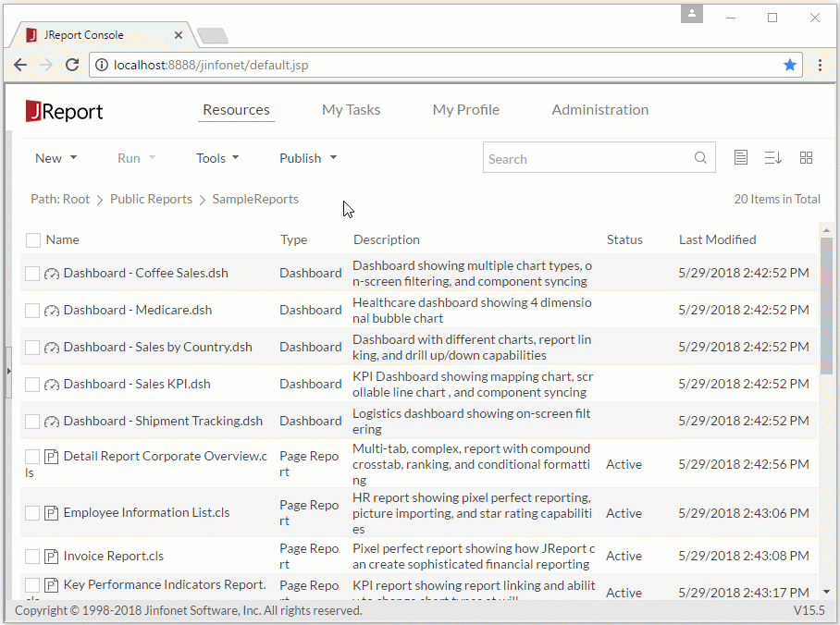Open the Run dropdown menu

click(136, 158)
